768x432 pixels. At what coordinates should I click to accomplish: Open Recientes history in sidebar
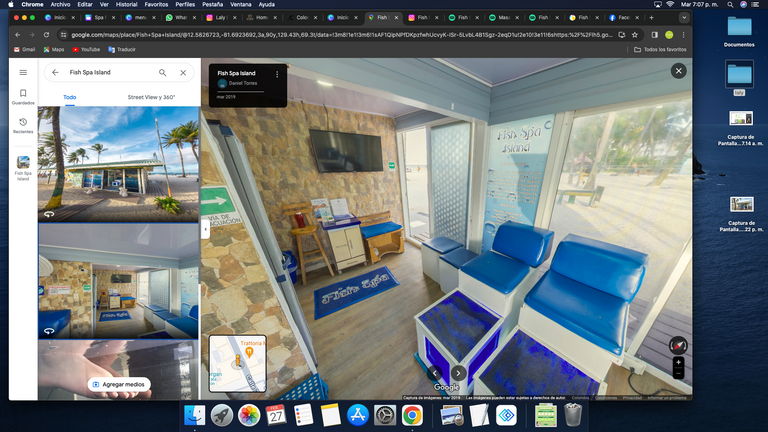point(23,125)
